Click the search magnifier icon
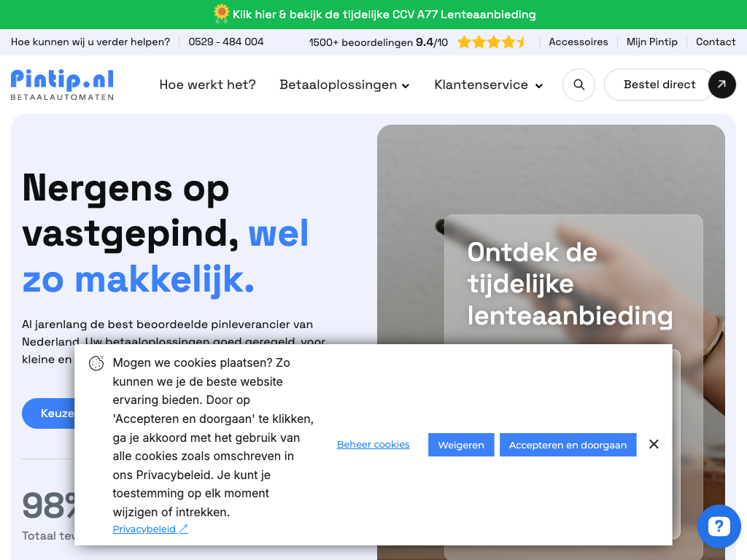This screenshot has width=747, height=560. [578, 85]
